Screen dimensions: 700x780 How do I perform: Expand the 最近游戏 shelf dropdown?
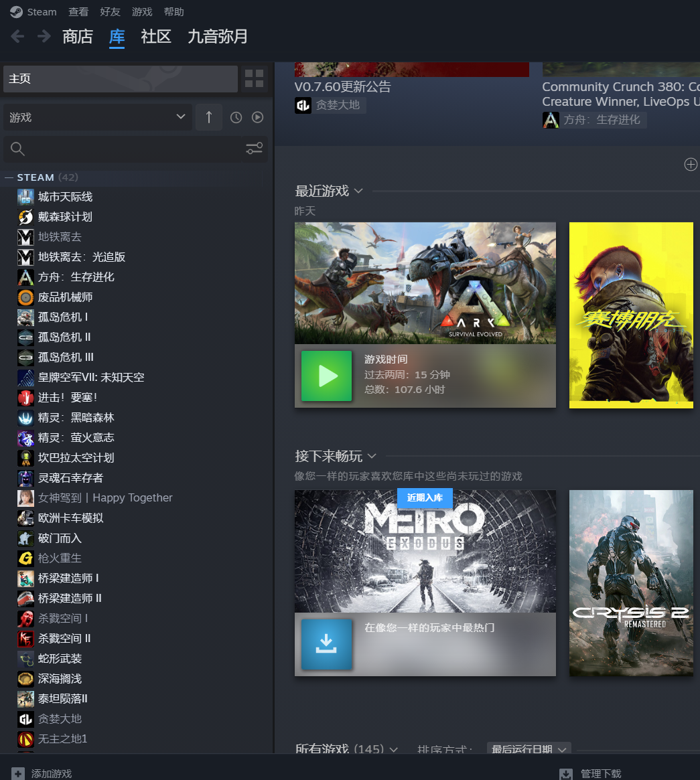click(358, 191)
